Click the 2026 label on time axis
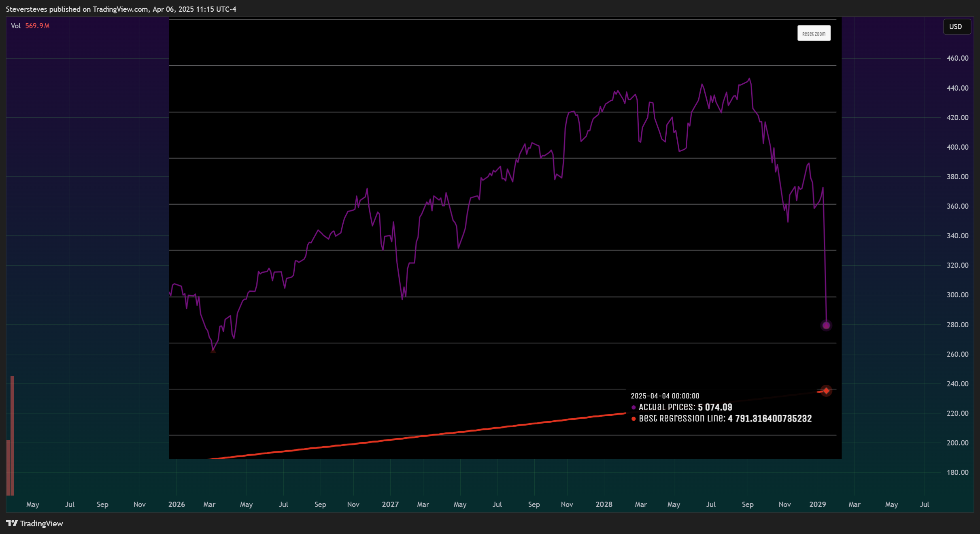This screenshot has width=980, height=534. point(176,504)
